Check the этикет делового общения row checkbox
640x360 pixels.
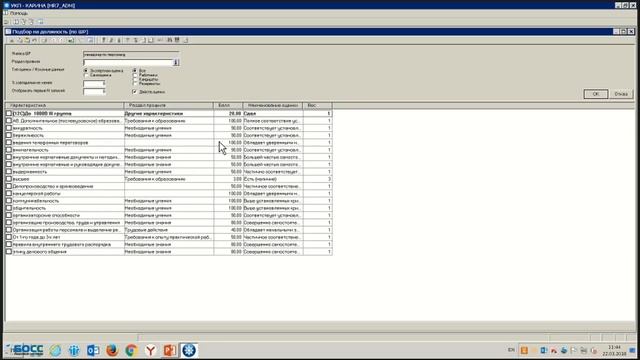click(9, 251)
